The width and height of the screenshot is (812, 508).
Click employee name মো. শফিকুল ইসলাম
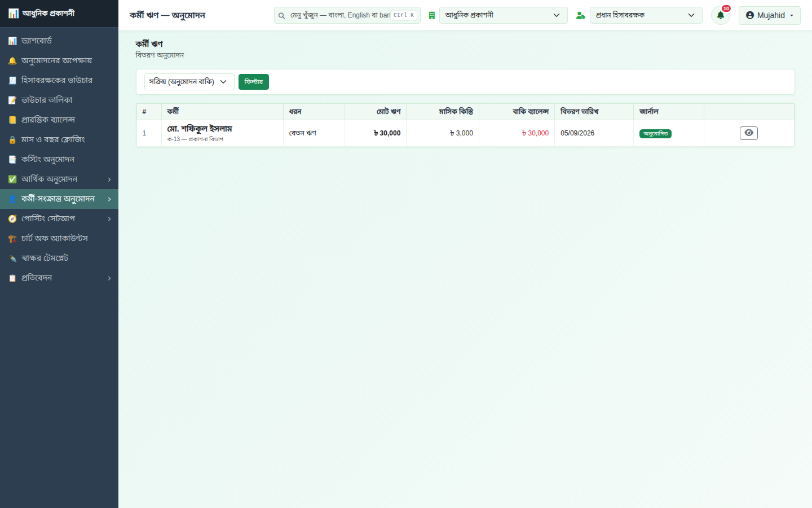(x=200, y=129)
